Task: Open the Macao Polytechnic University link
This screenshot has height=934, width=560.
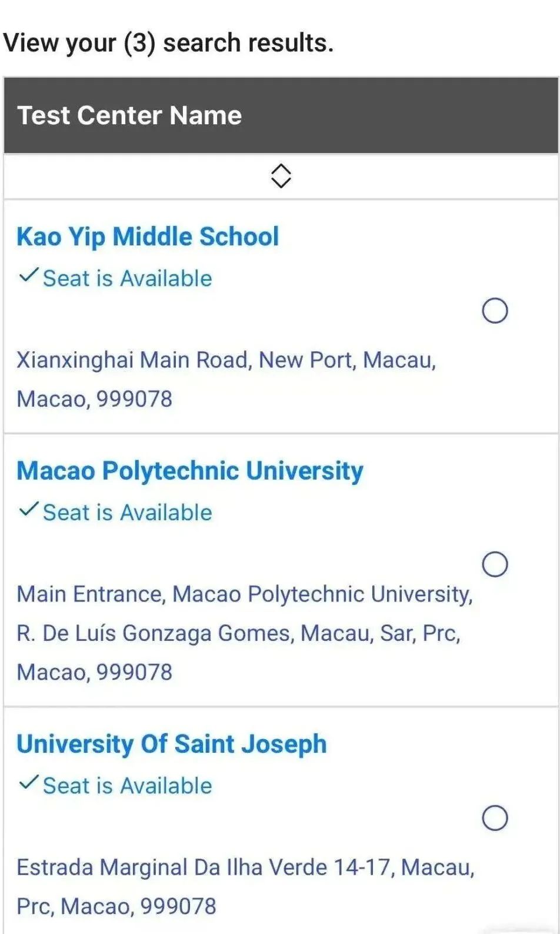Action: [x=190, y=471]
